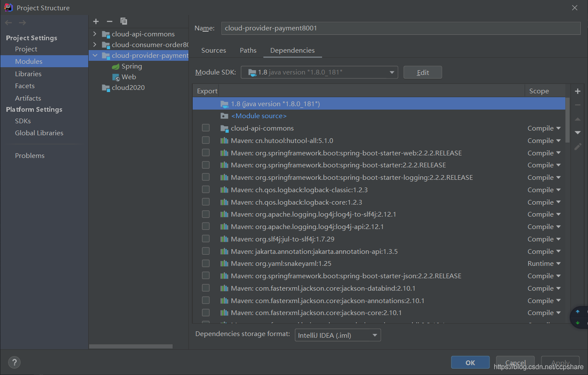Toggle export checkbox for spring-boot-starter-logging
Image resolution: width=588 pixels, height=375 pixels.
[x=206, y=177]
